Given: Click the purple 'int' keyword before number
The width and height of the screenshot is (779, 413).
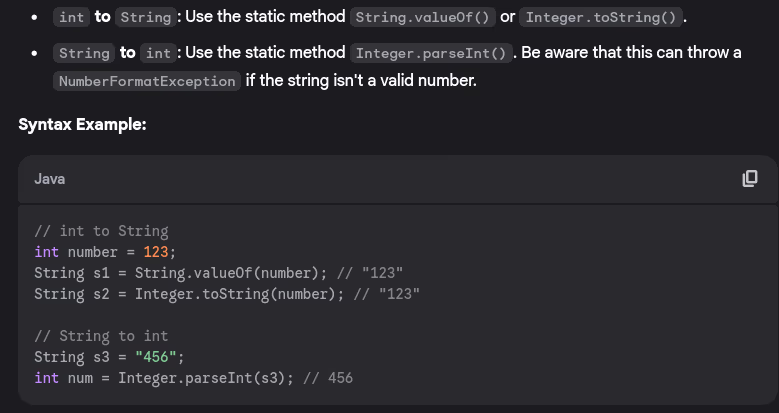Looking at the screenshot, I should point(46,252).
